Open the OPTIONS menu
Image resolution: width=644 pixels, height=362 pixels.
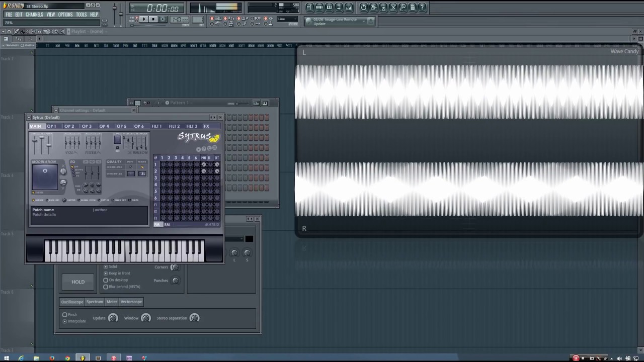point(65,15)
